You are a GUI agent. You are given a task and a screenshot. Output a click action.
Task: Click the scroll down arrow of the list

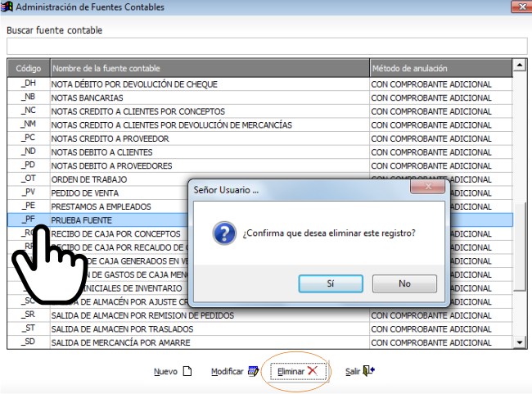tap(520, 342)
